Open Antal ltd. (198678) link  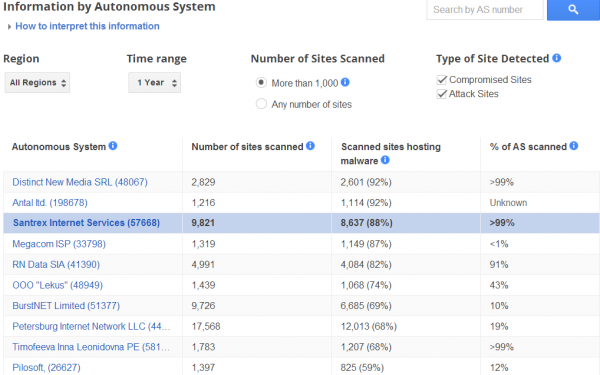click(50, 203)
